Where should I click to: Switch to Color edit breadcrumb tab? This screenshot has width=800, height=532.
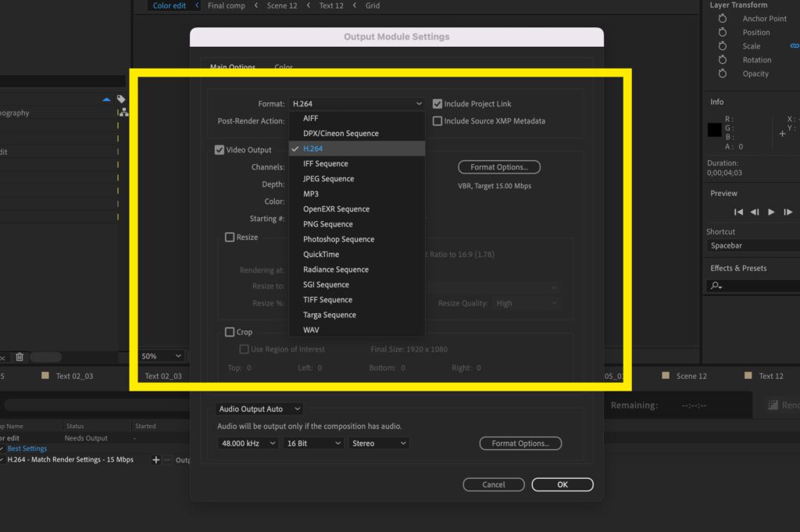[x=170, y=5]
